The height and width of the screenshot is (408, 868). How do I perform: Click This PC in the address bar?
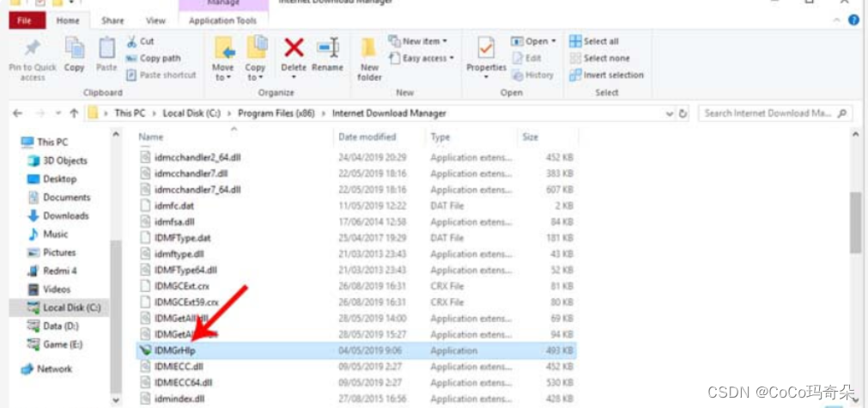pos(130,113)
